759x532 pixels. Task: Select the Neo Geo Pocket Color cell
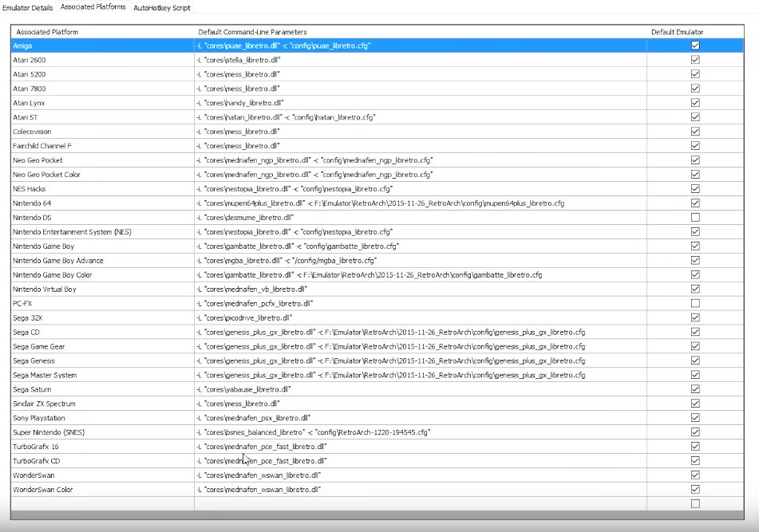pyautogui.click(x=102, y=174)
